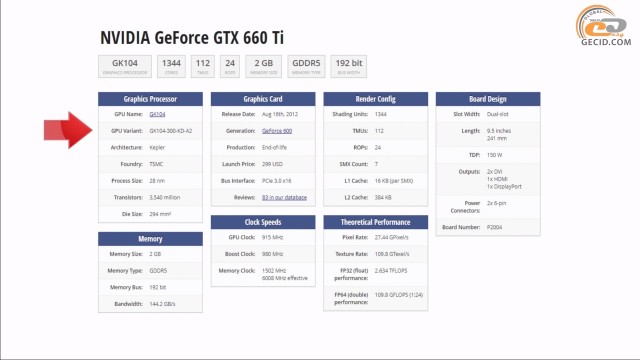Click the 2 GB memory size badge
The image size is (640, 360).
click(x=263, y=66)
